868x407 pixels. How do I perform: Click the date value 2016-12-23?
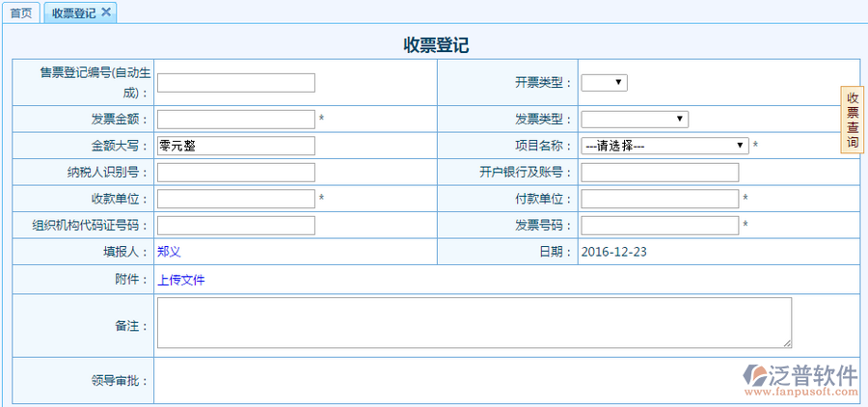point(614,252)
